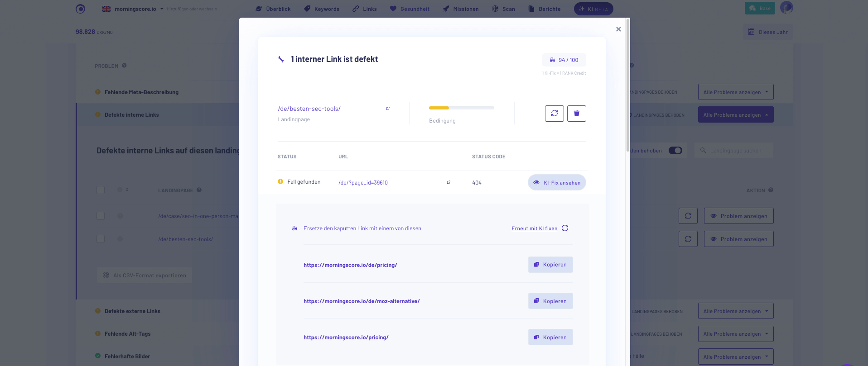Tick the checkbox for /de/case/seo-in-one-person row
This screenshot has width=868, height=366.
[101, 216]
